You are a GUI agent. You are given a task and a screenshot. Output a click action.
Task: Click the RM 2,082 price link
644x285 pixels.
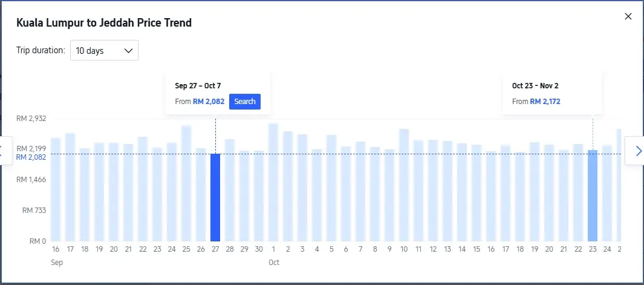tap(209, 102)
